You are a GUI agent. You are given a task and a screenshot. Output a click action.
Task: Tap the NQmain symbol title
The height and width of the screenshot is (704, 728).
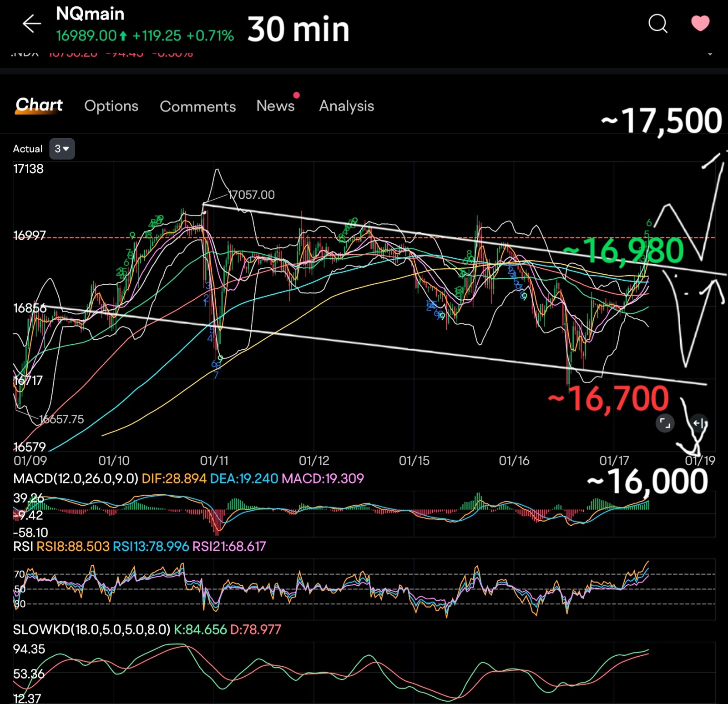90,14
